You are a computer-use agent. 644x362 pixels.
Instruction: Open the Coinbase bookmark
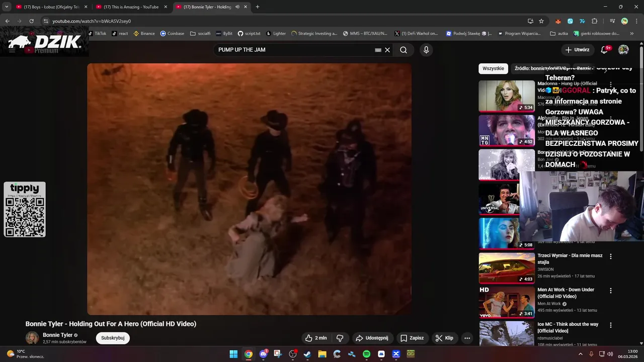pyautogui.click(x=172, y=33)
